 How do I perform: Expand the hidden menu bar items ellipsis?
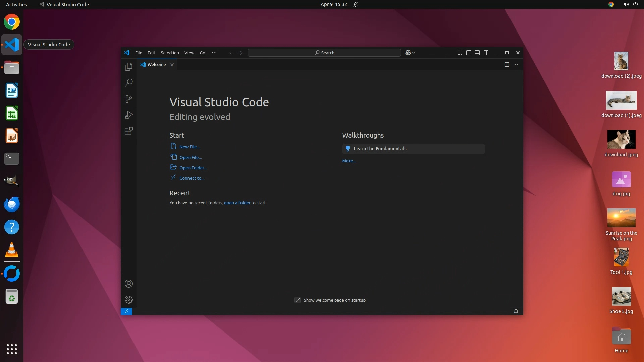[214, 53]
